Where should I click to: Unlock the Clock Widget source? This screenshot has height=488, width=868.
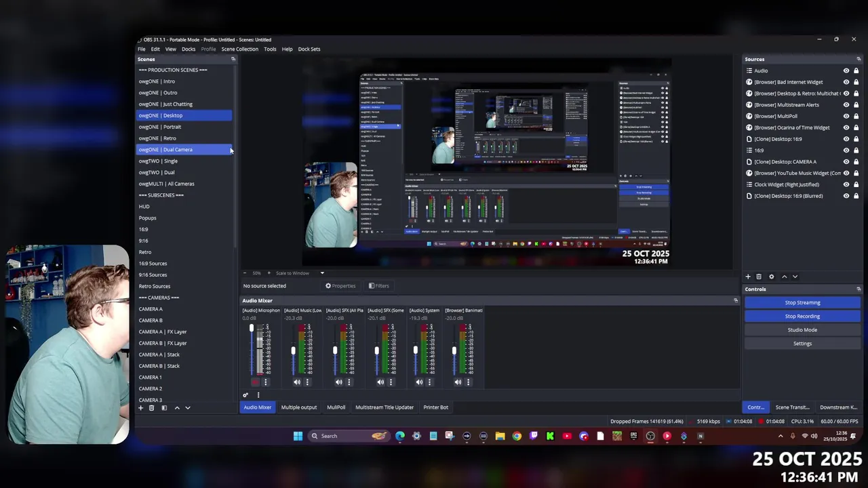(856, 184)
